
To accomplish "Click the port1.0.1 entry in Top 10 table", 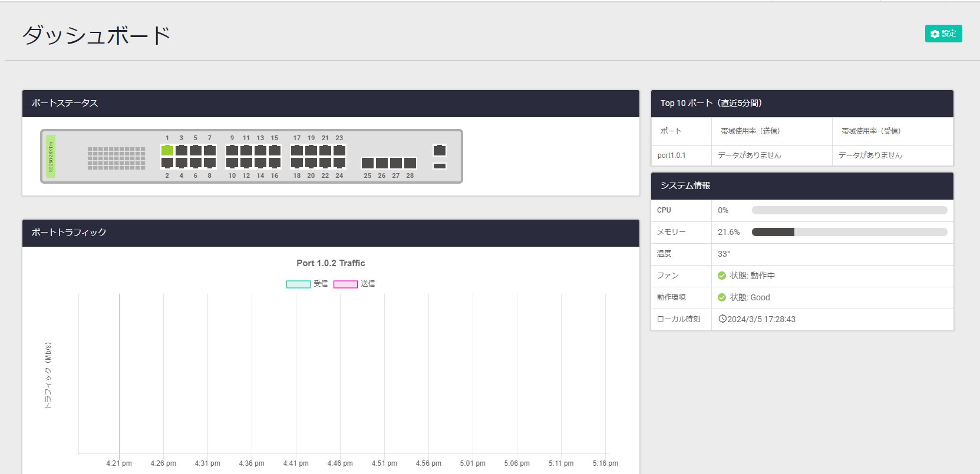I will pyautogui.click(x=672, y=155).
